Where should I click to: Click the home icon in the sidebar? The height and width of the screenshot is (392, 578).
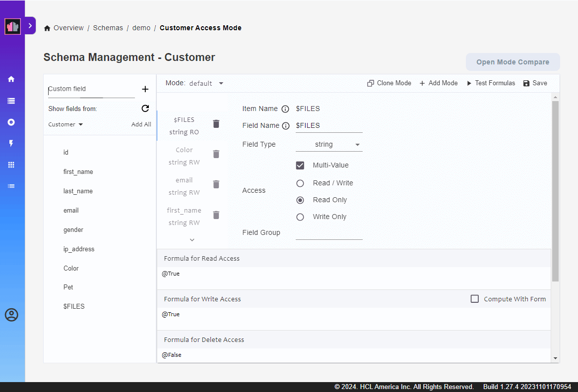click(11, 79)
